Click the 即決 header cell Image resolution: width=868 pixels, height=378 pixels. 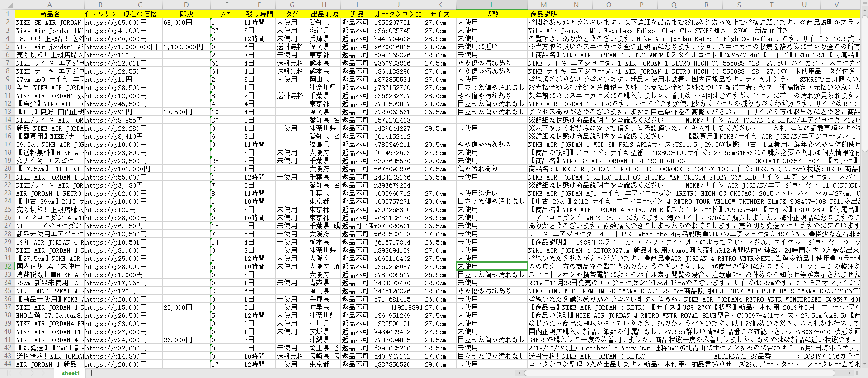[x=186, y=14]
